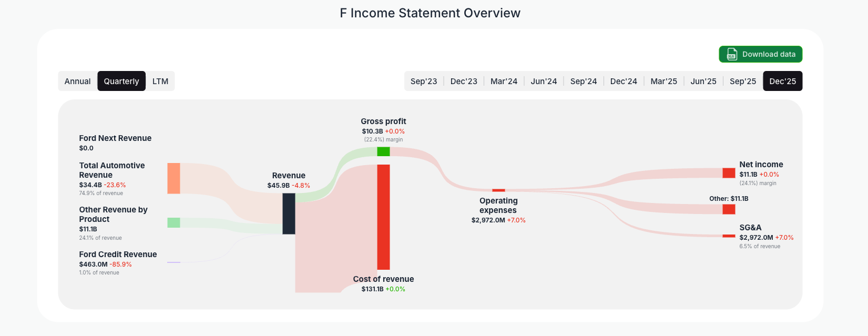Click the Net income node bar
This screenshot has width=868, height=336.
pos(728,173)
